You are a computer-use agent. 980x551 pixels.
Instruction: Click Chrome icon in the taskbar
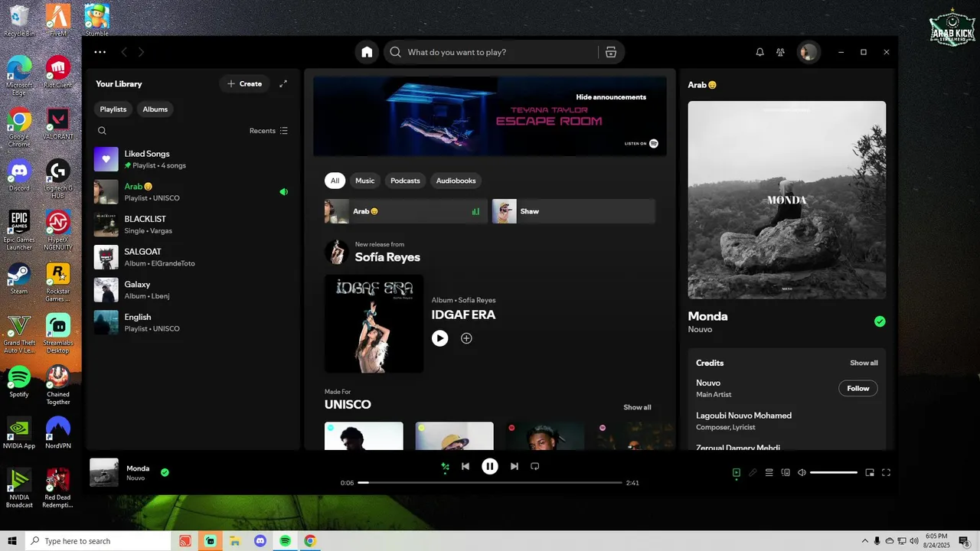point(310,541)
